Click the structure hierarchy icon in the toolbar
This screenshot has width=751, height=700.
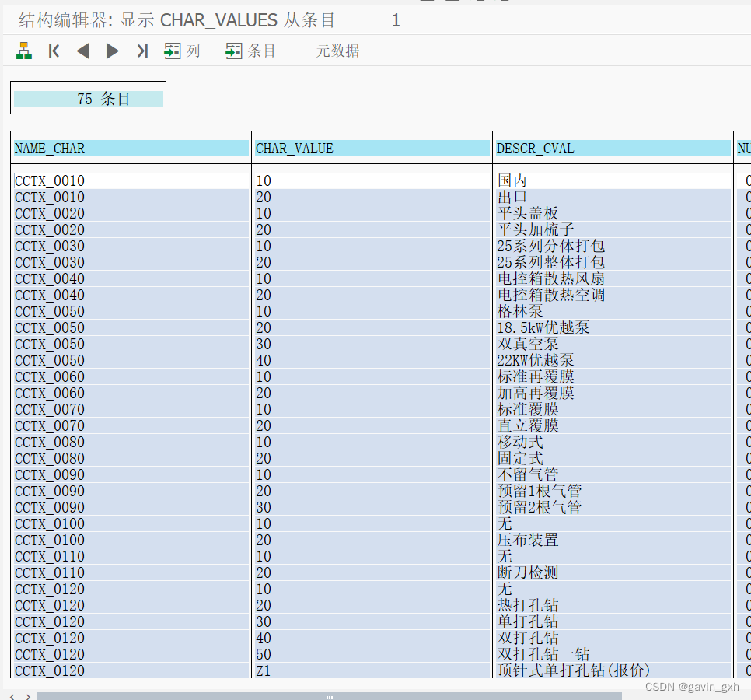click(22, 50)
